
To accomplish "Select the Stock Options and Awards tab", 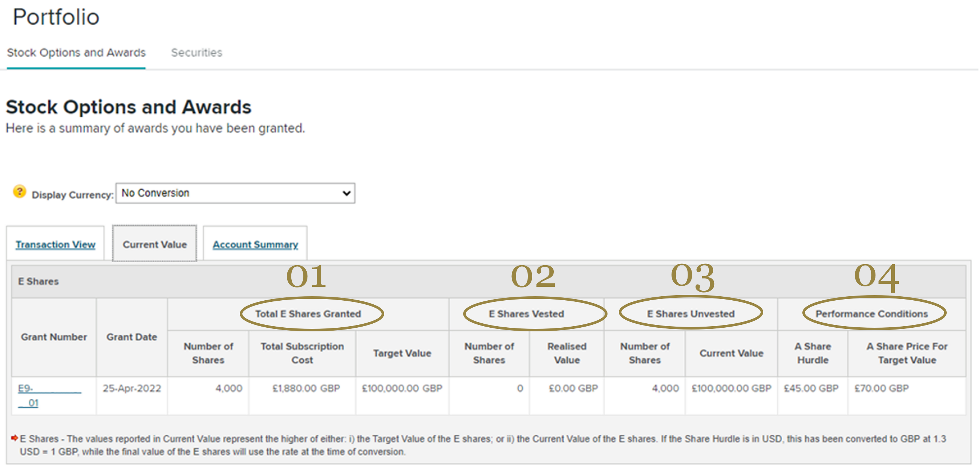I will click(76, 53).
